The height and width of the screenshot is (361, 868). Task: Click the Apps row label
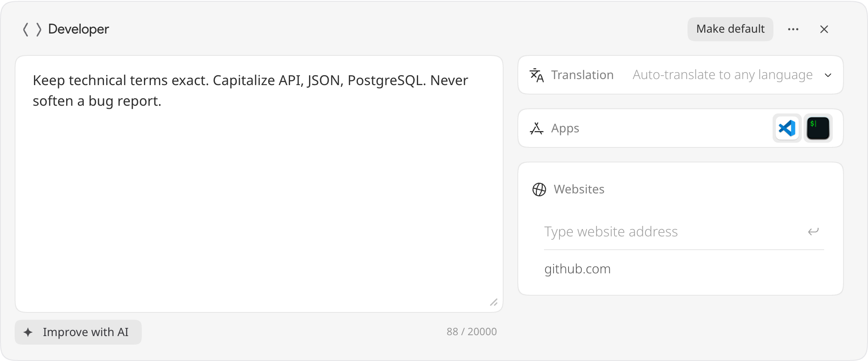565,128
